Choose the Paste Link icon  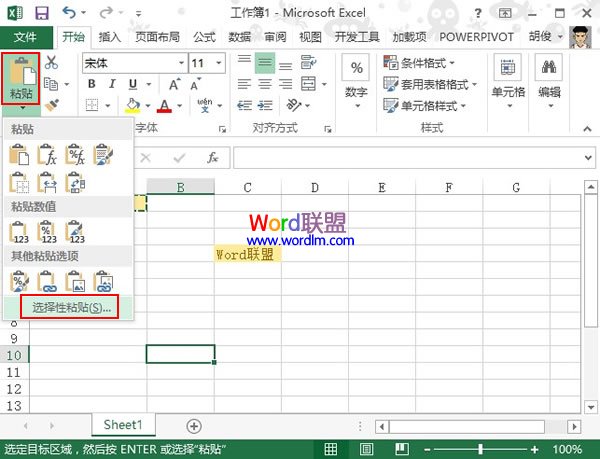point(47,281)
